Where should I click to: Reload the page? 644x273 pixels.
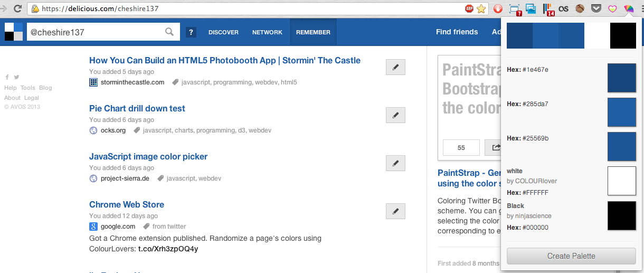click(17, 8)
